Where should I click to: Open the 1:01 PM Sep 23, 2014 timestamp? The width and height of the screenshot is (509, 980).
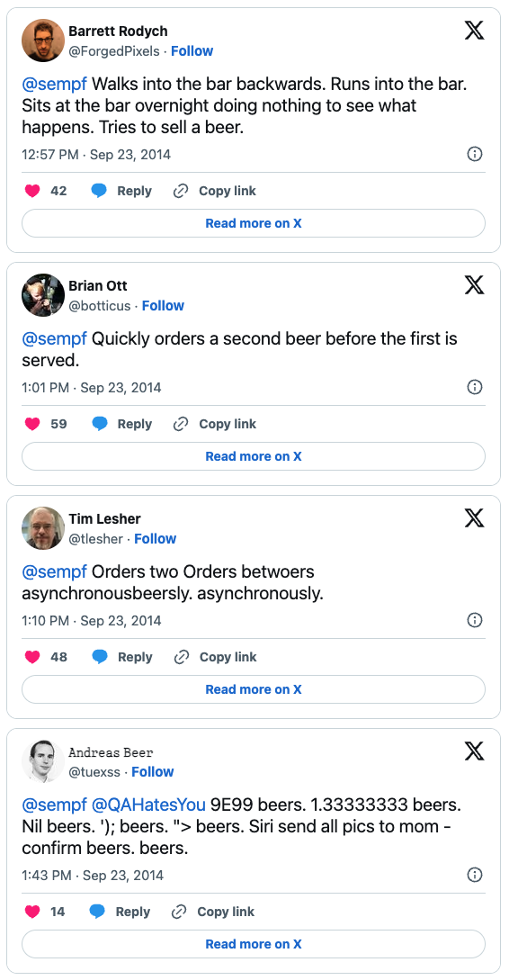91,388
